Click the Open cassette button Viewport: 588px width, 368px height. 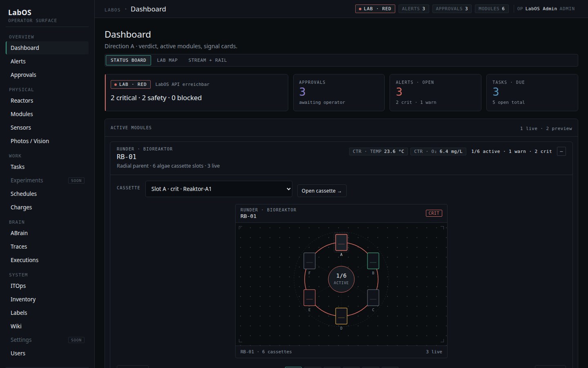pos(322,191)
